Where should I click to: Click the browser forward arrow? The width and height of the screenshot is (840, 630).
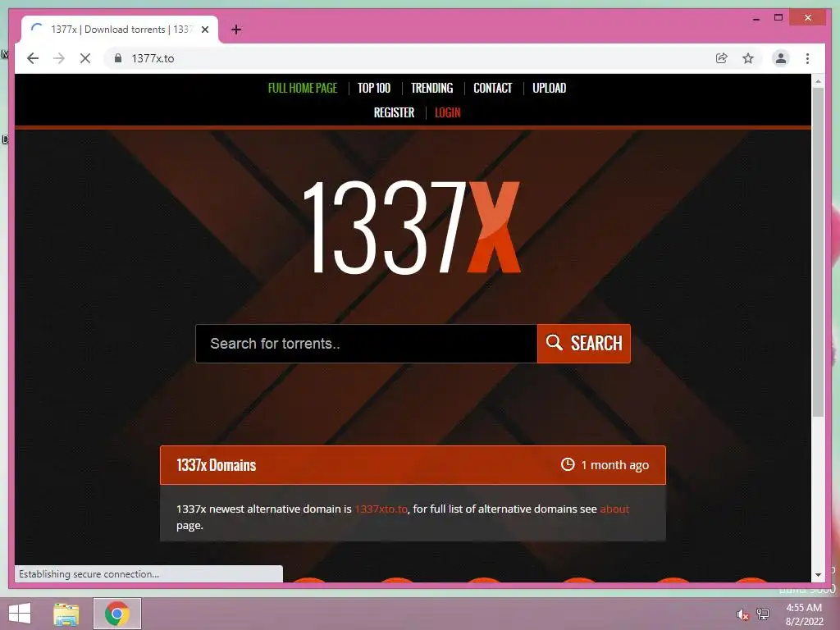(x=59, y=58)
